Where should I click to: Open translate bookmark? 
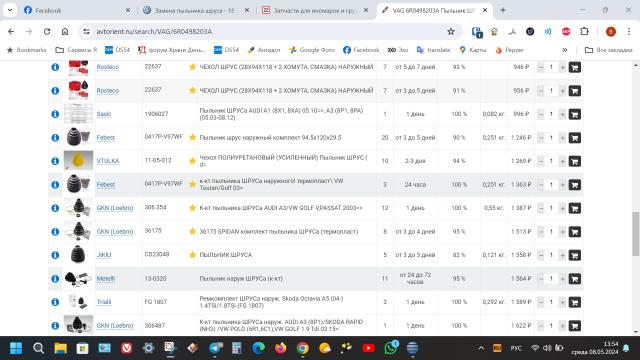pyautogui.click(x=433, y=50)
